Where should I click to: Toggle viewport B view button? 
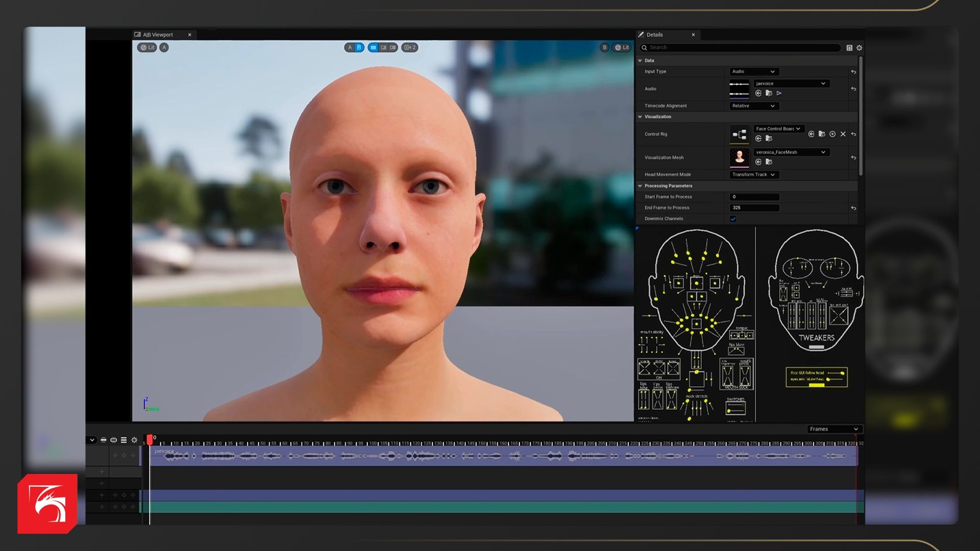click(359, 47)
